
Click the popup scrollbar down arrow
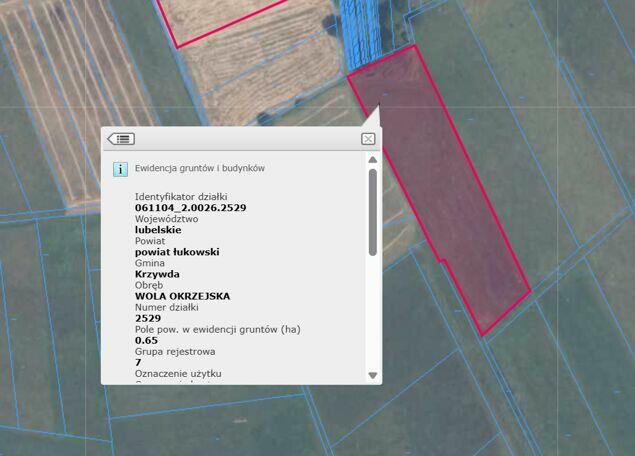coord(373,375)
